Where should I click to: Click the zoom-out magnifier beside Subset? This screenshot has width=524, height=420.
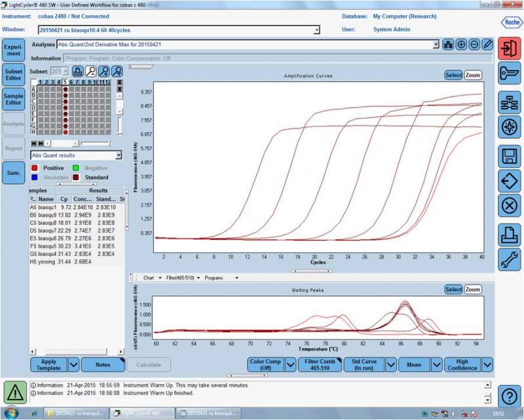click(90, 71)
